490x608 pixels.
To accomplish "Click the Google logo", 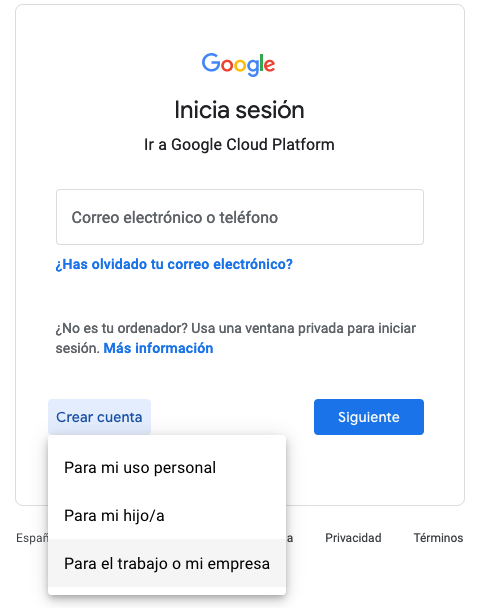I will [238, 64].
